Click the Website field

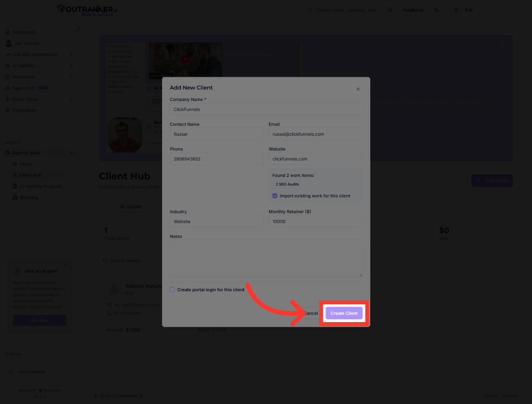pyautogui.click(x=315, y=159)
